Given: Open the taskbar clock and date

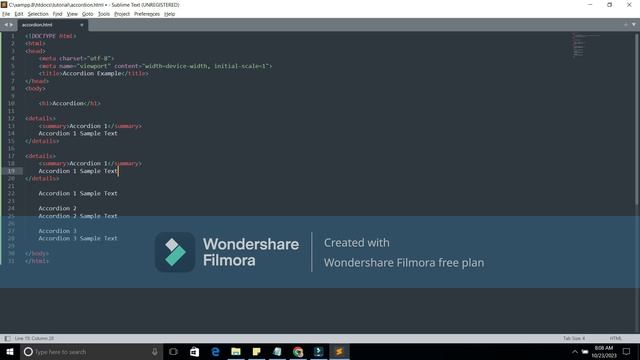Looking at the screenshot, I should tap(604, 352).
